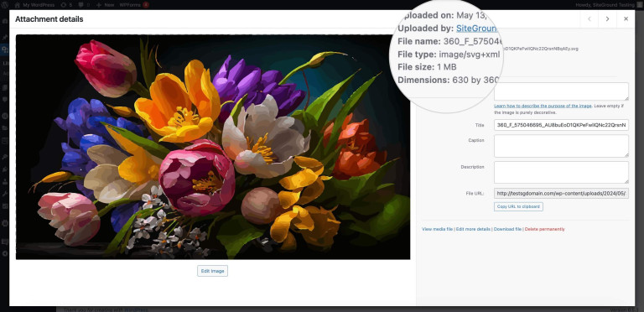Open WPForms menu in admin bar

(133, 5)
